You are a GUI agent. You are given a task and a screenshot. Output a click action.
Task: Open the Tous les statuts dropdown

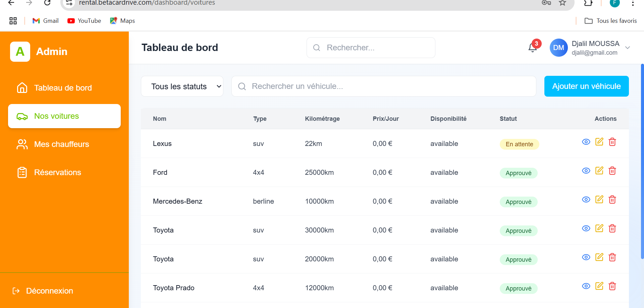point(182,86)
